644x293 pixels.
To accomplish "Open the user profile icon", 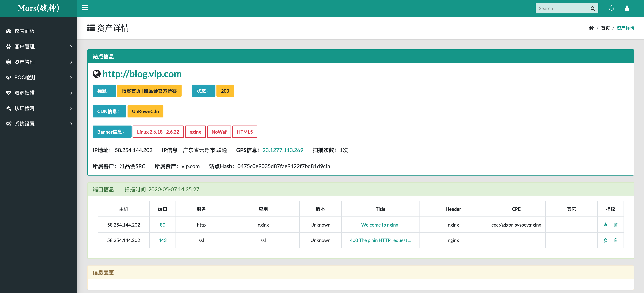I will [627, 8].
